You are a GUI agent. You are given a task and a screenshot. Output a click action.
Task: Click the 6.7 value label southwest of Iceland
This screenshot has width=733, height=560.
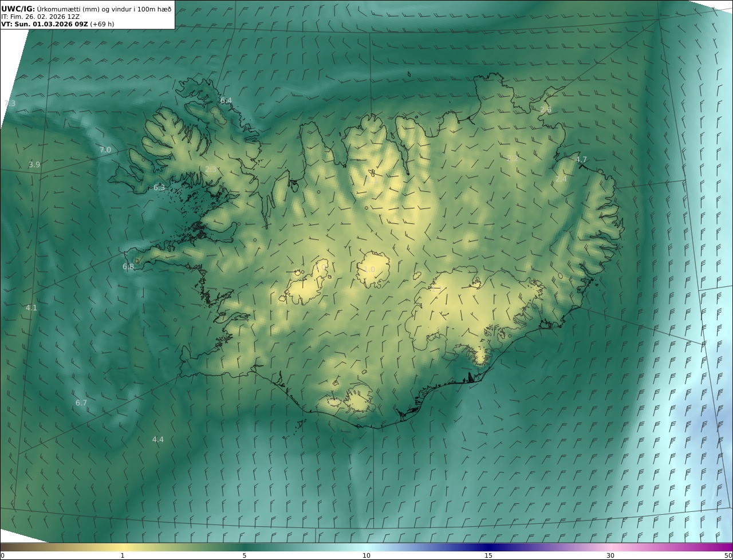pos(81,403)
